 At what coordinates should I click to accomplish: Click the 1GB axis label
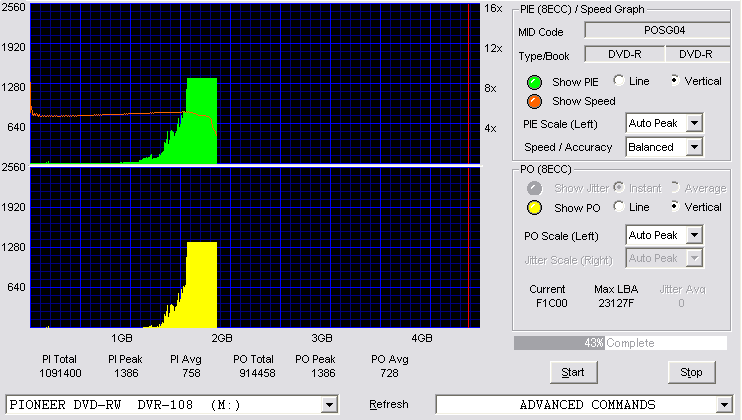122,339
